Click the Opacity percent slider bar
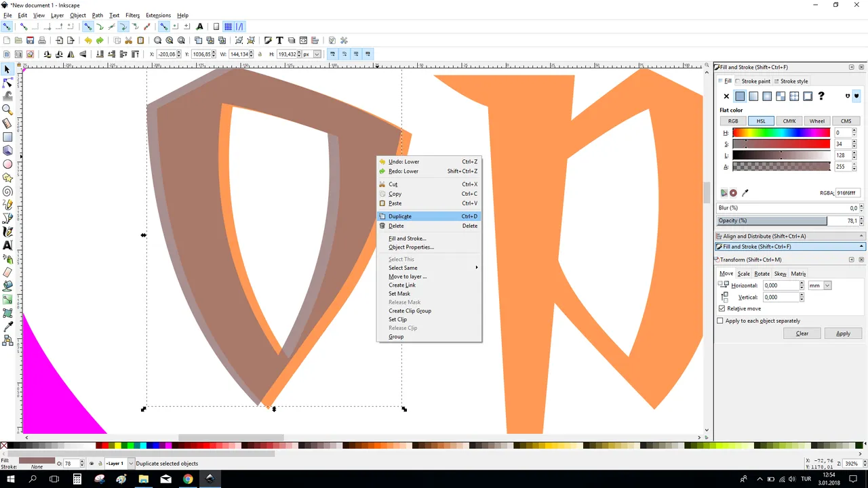Image resolution: width=868 pixels, height=488 pixels. coord(787,221)
